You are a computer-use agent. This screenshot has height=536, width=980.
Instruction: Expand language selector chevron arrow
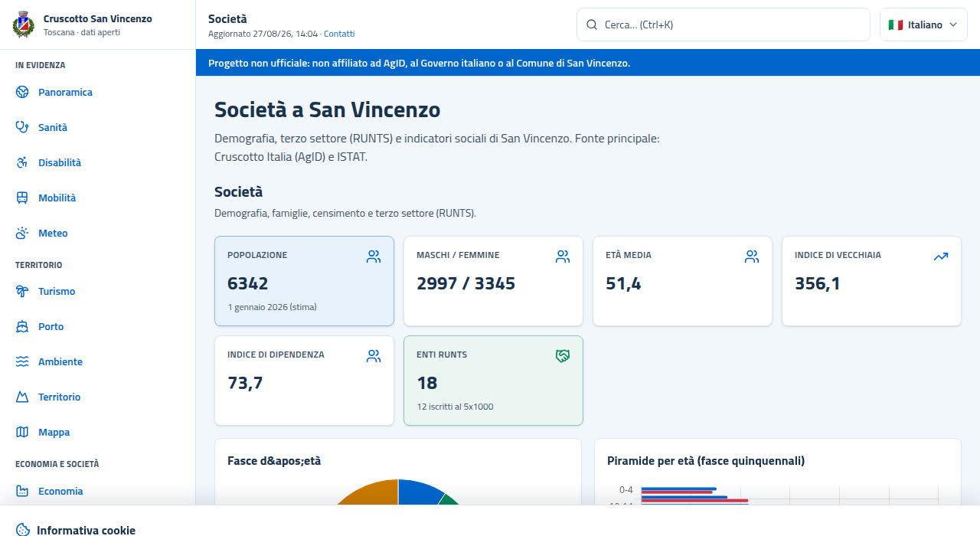(953, 25)
